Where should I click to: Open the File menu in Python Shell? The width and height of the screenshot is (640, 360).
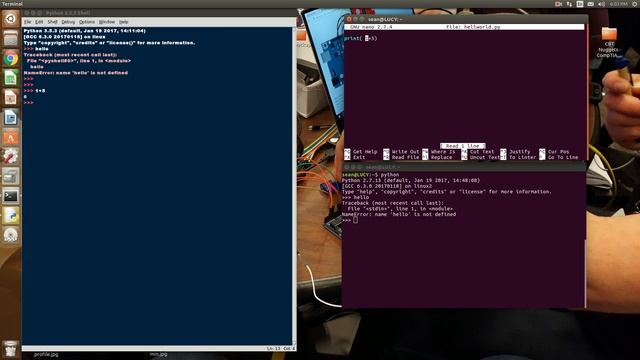click(x=27, y=22)
